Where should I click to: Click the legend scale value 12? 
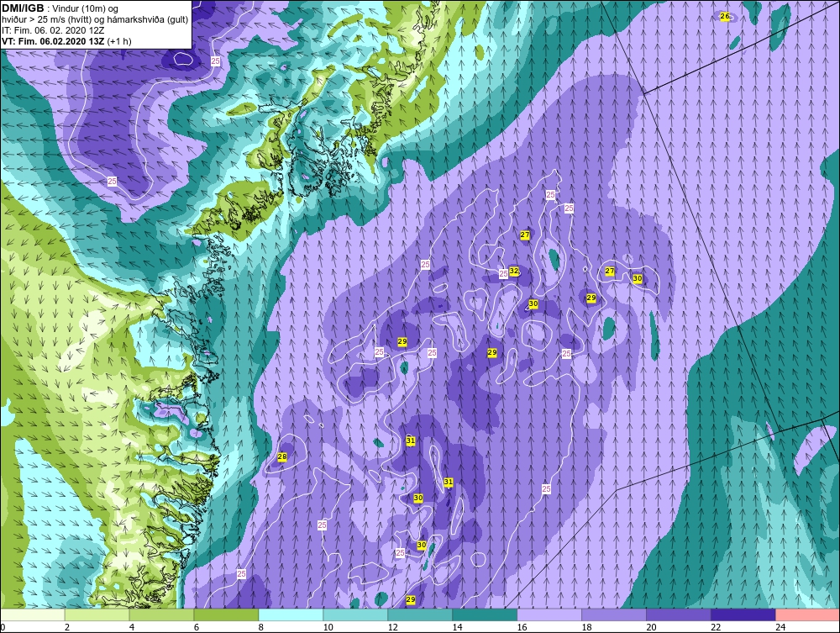392,627
